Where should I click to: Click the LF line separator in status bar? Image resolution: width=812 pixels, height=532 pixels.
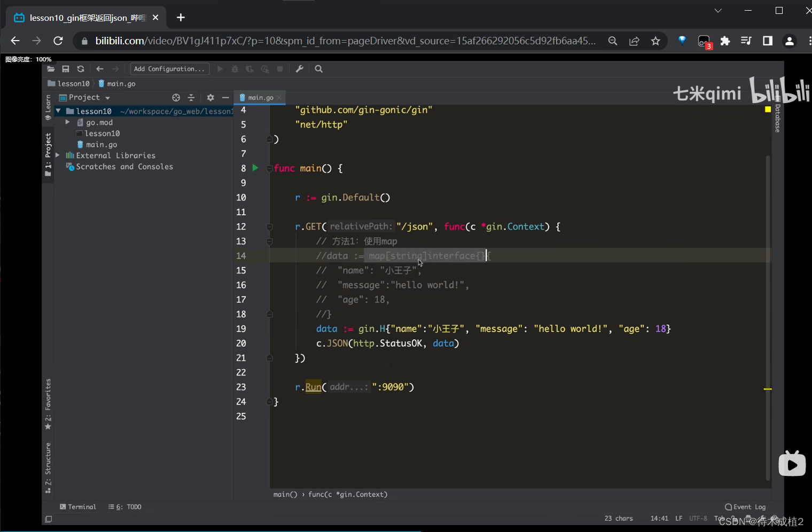point(678,519)
